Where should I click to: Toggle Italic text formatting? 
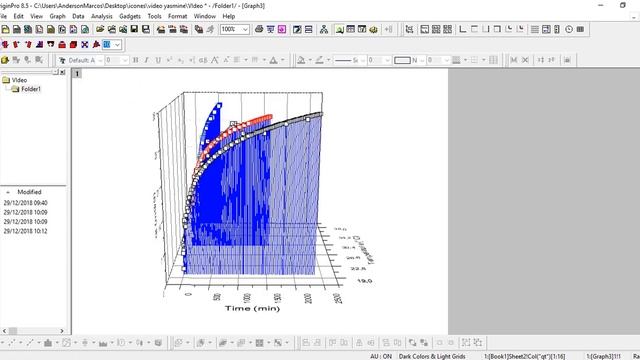(147, 60)
